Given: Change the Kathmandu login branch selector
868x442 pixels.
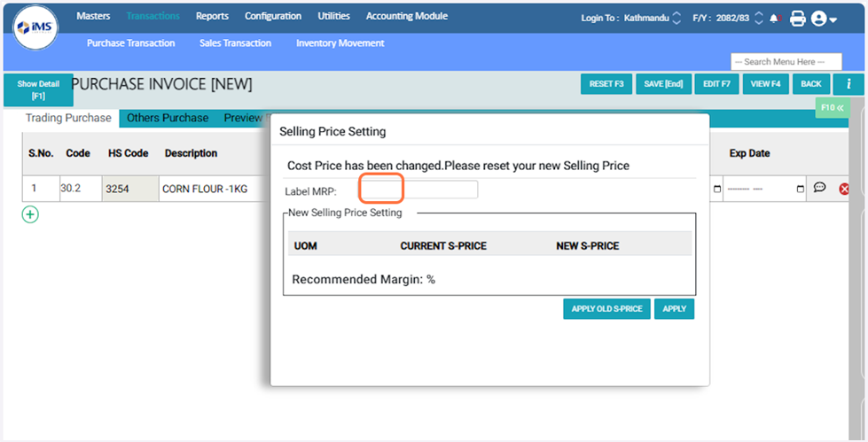Looking at the screenshot, I should (x=677, y=18).
